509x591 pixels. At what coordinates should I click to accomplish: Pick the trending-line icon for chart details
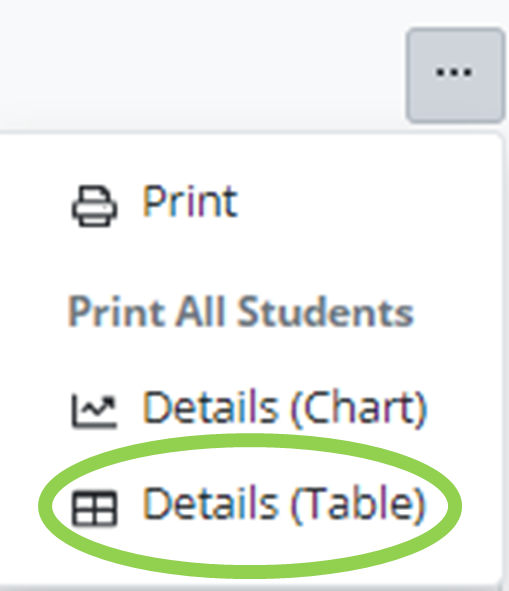click(94, 411)
